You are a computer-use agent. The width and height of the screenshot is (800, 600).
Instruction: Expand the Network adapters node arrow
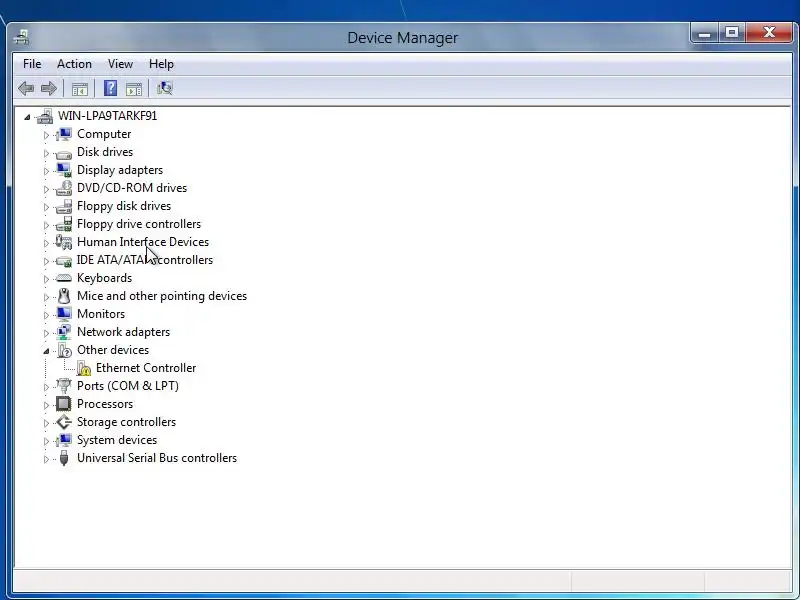tap(46, 333)
